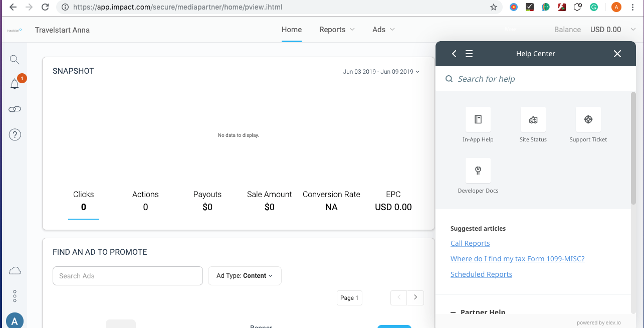Click the Travelstart Anna account name
644x328 pixels.
click(62, 30)
